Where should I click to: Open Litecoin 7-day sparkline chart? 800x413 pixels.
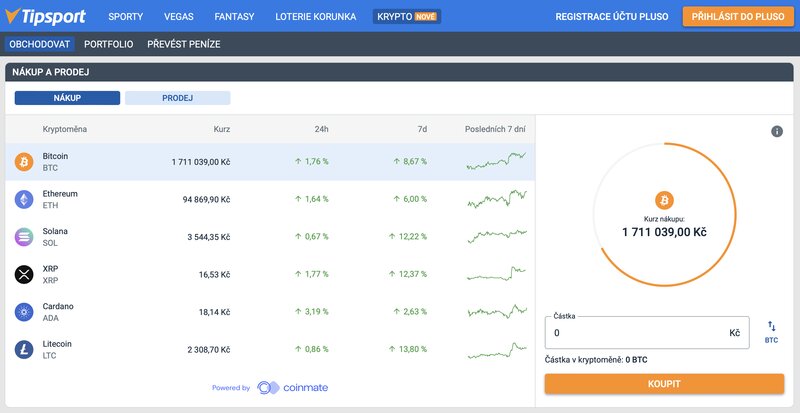[x=496, y=350]
